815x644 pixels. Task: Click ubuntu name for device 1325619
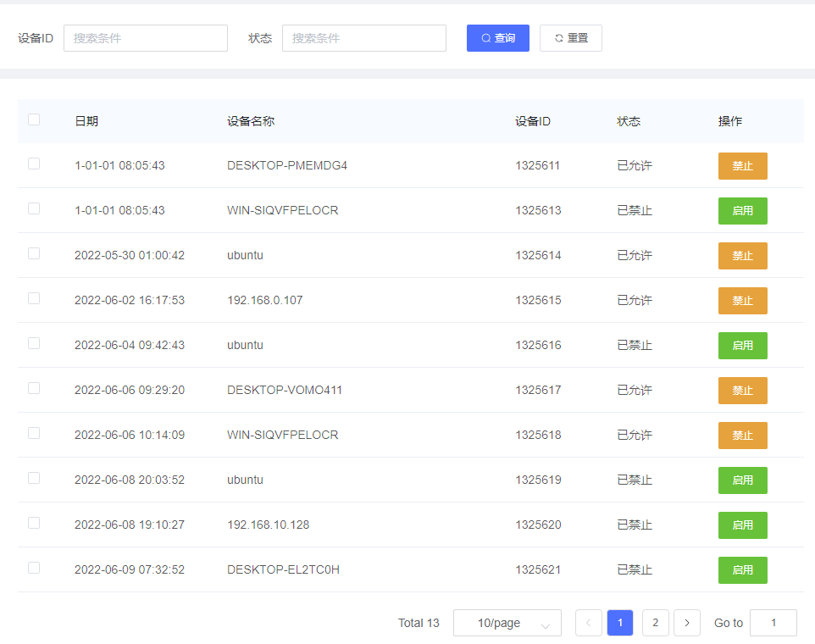click(x=245, y=480)
